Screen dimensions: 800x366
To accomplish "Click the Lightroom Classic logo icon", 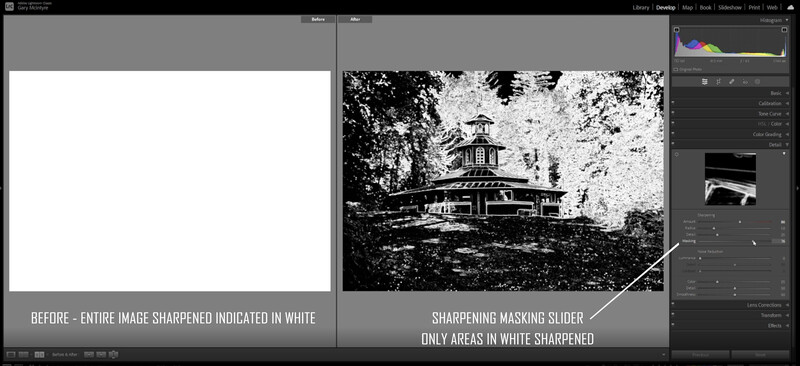I will click(x=9, y=6).
